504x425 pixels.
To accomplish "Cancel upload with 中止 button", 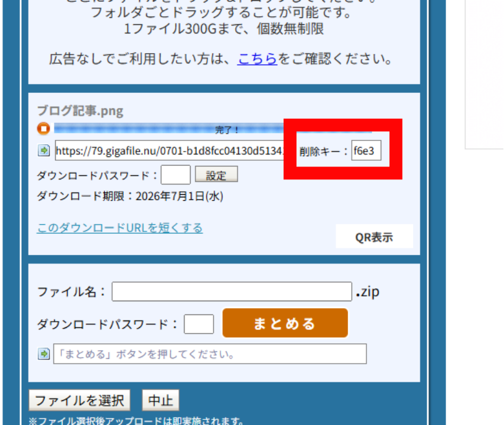I will pyautogui.click(x=160, y=400).
